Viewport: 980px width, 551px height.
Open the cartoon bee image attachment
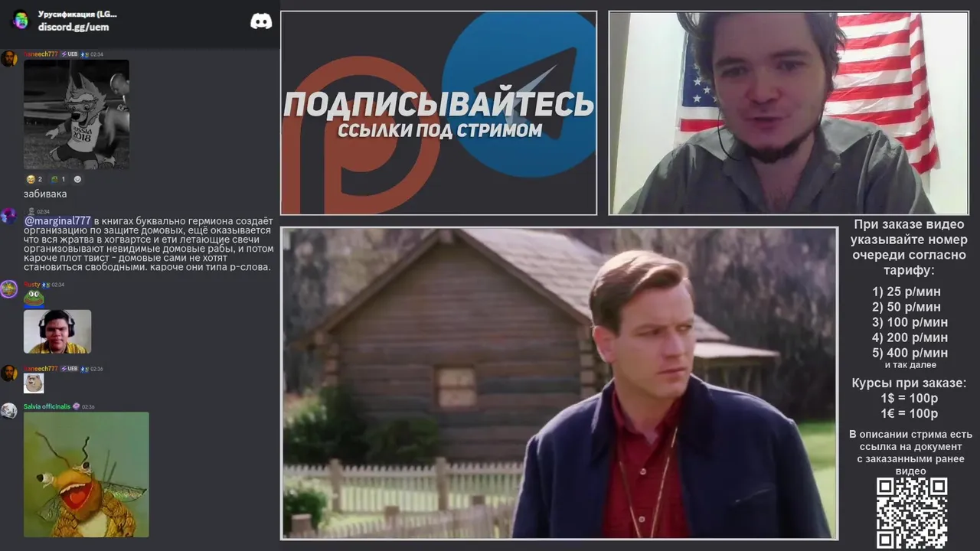(87, 474)
